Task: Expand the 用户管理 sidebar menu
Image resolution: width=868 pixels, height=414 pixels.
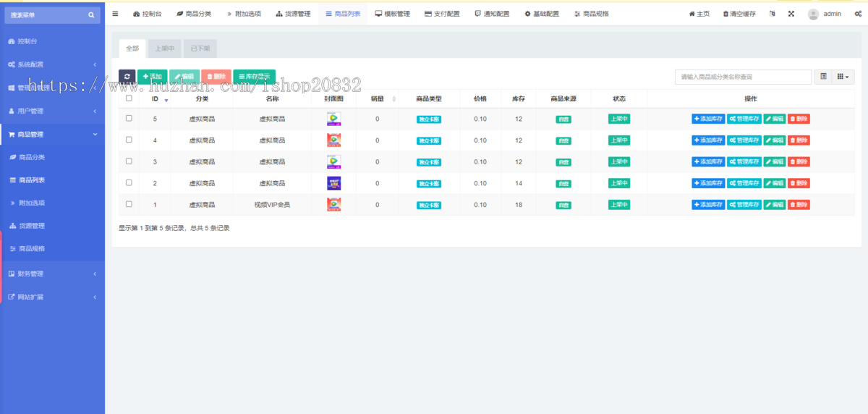Action: click(x=52, y=111)
